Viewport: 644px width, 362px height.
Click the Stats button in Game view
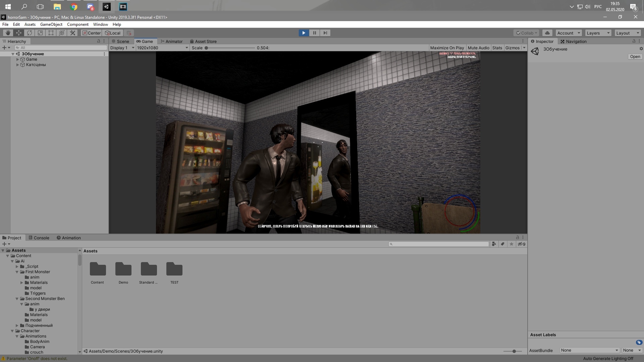pos(496,48)
